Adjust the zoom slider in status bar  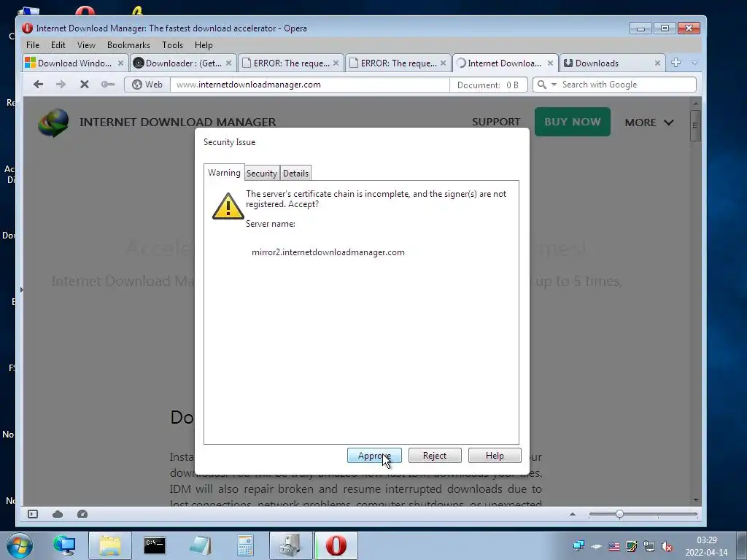tap(619, 514)
